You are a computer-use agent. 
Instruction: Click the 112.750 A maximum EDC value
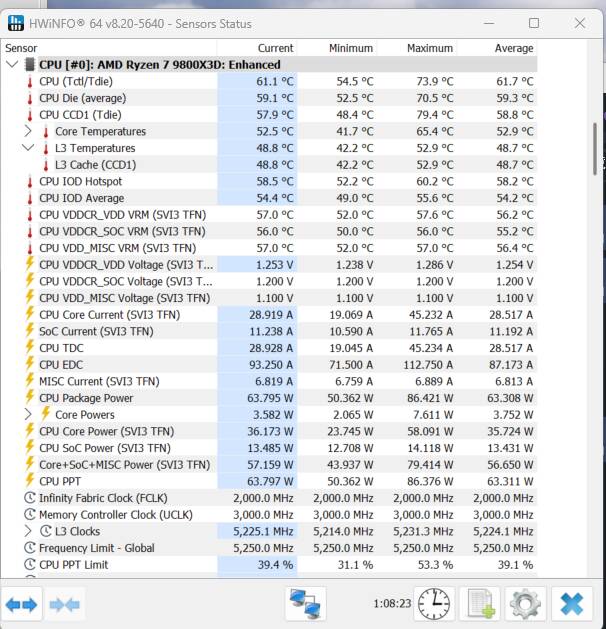click(428, 365)
